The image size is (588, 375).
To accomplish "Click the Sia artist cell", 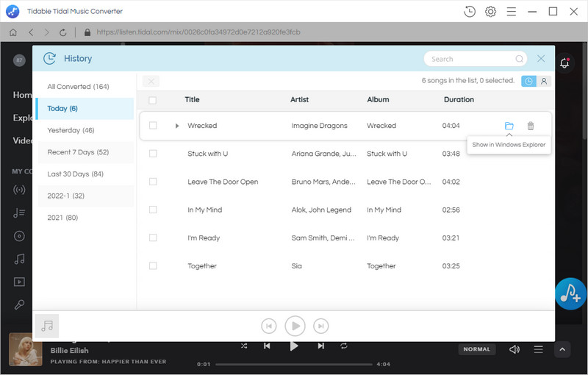I will click(297, 266).
